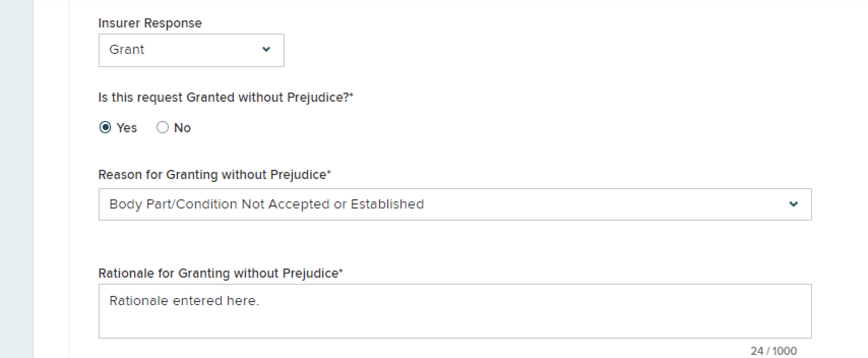868x358 pixels.
Task: Click "Rationale for Granting without Prejudice" label
Action: pos(219,274)
